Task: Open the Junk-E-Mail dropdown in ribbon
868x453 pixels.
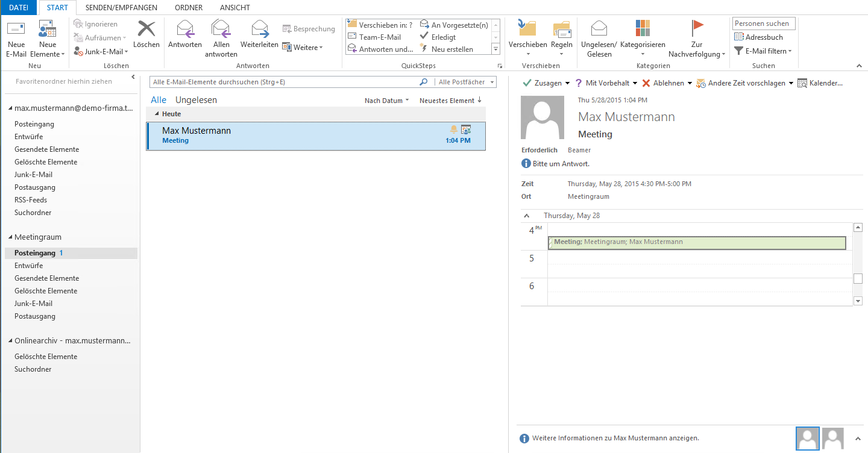Action: (x=100, y=51)
